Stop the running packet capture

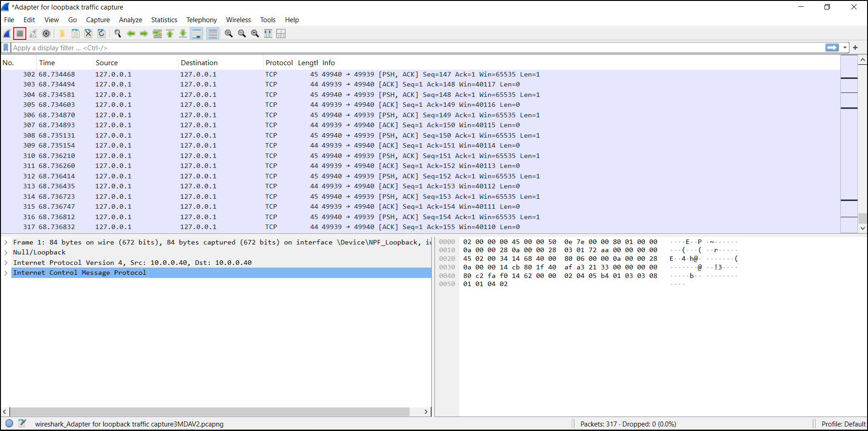point(20,34)
